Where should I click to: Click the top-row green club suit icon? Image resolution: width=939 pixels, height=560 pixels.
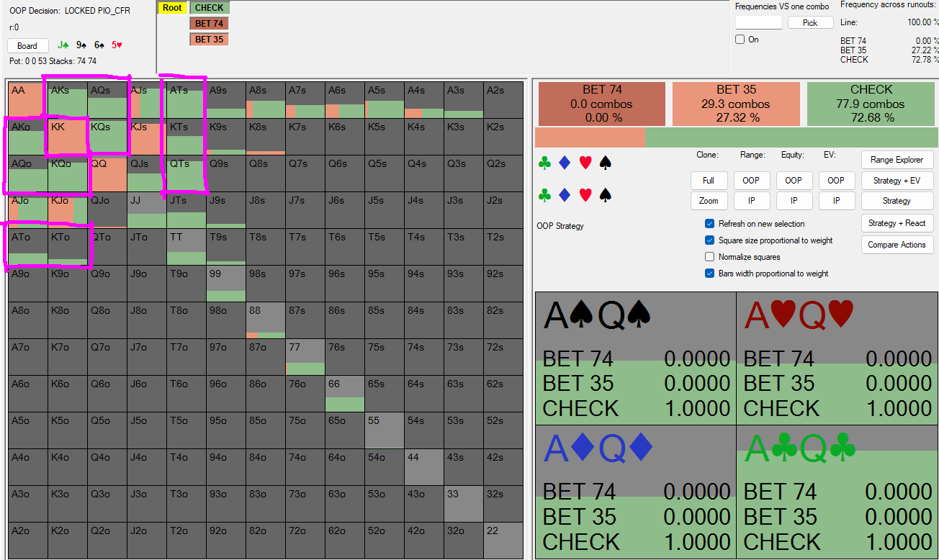(544, 163)
